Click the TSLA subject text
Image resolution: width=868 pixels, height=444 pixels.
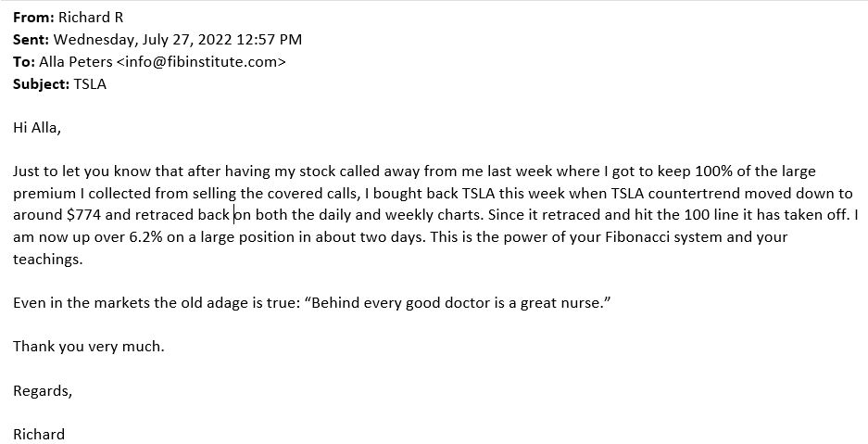click(90, 84)
